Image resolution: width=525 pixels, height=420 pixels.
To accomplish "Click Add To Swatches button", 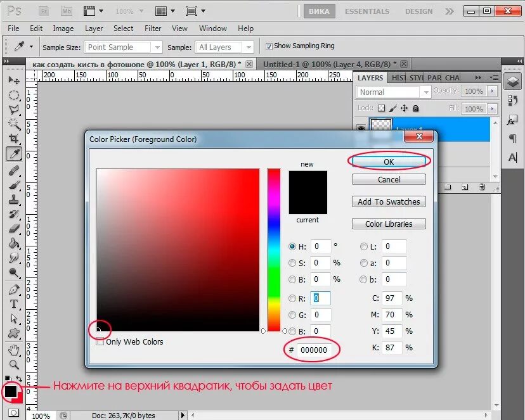I will [x=389, y=201].
